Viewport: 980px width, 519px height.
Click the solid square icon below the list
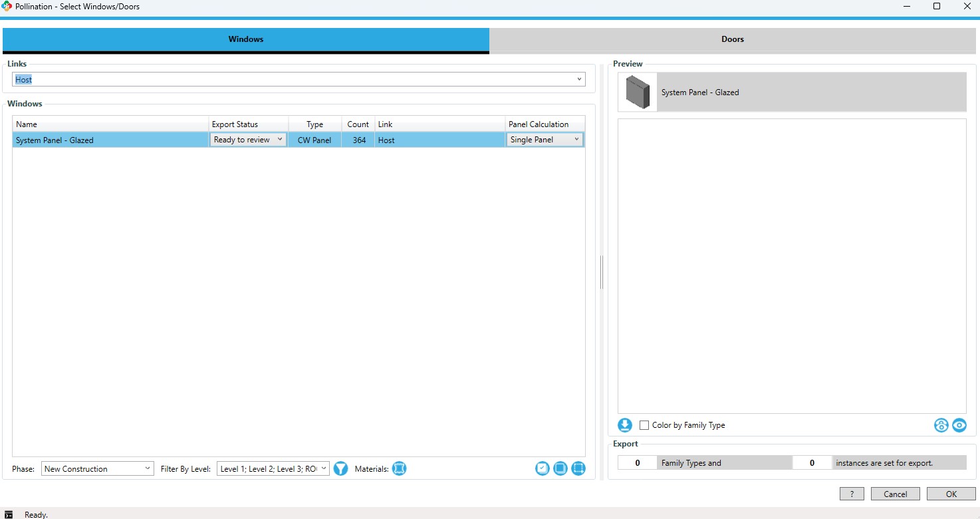[560, 468]
